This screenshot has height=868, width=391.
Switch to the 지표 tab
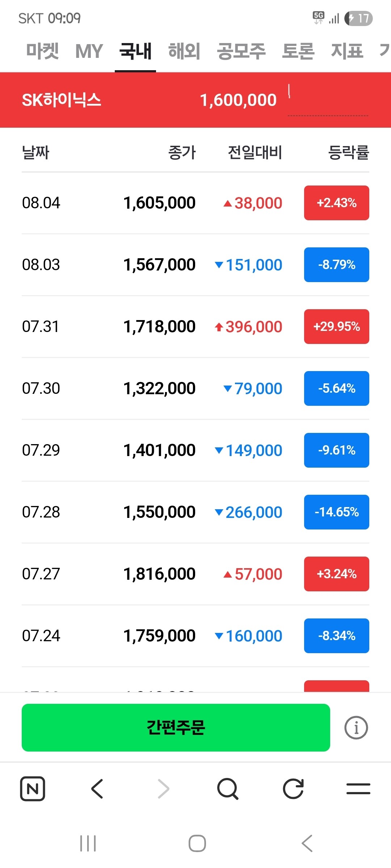(x=347, y=51)
